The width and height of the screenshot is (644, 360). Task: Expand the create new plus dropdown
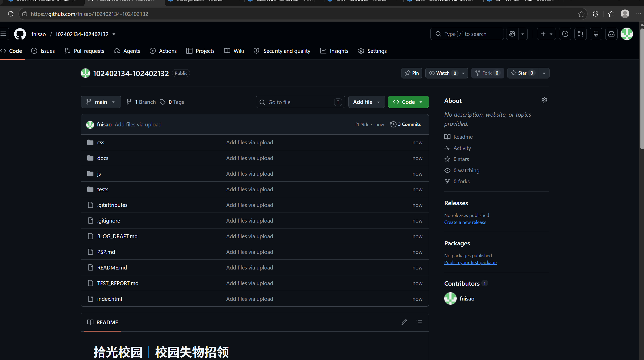[546, 34]
